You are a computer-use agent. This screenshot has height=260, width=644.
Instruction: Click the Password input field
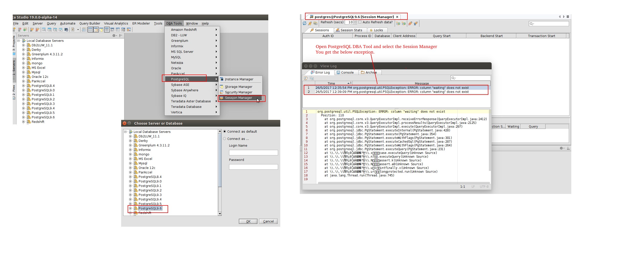pos(253,167)
